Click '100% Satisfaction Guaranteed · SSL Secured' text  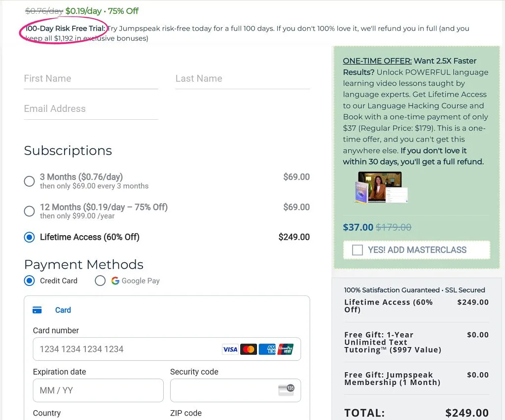point(414,290)
